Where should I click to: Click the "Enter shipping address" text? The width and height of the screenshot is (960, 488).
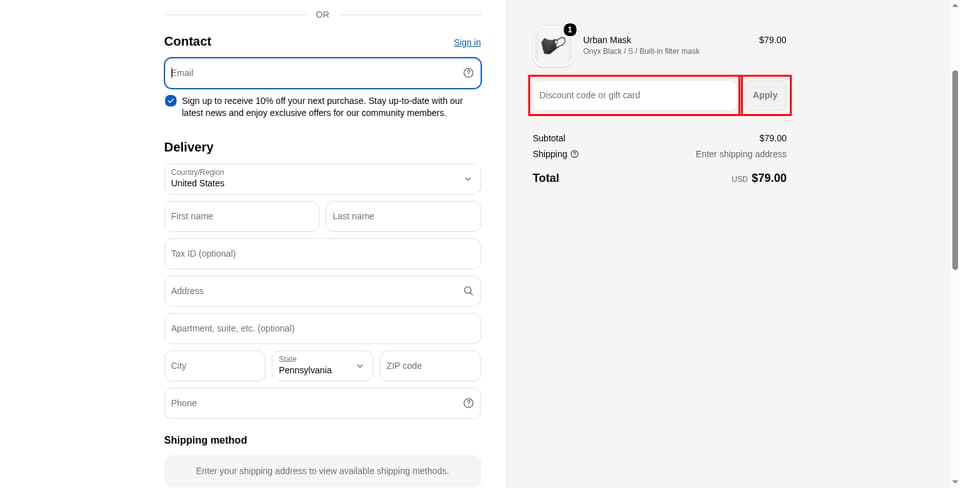click(741, 154)
